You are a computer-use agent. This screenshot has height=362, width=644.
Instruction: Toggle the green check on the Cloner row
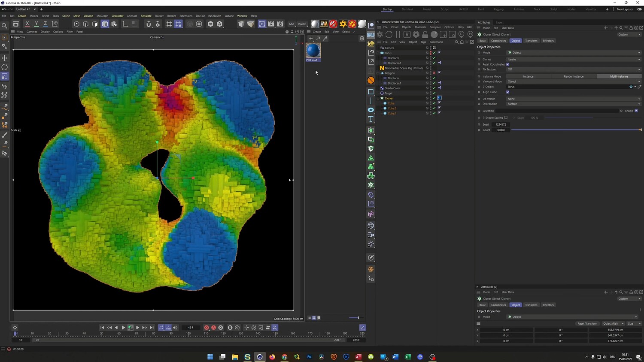click(x=434, y=98)
